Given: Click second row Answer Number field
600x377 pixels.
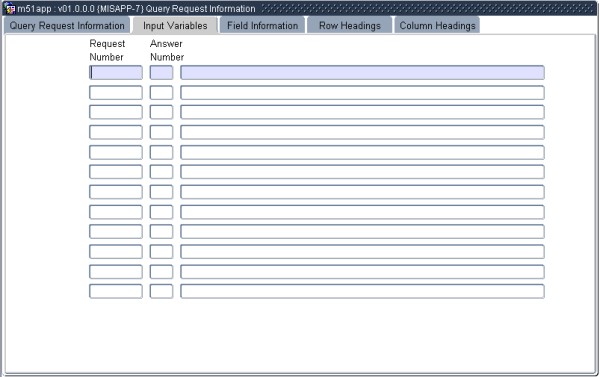Looking at the screenshot, I should point(161,93).
